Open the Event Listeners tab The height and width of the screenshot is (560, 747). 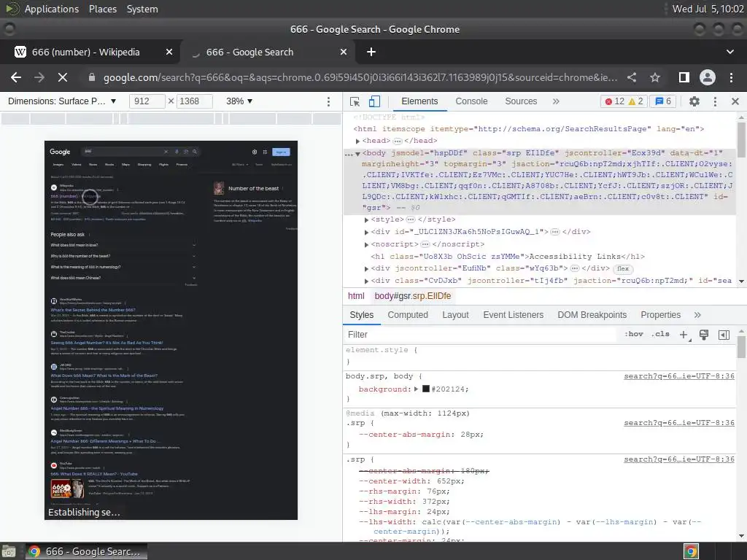tap(513, 315)
